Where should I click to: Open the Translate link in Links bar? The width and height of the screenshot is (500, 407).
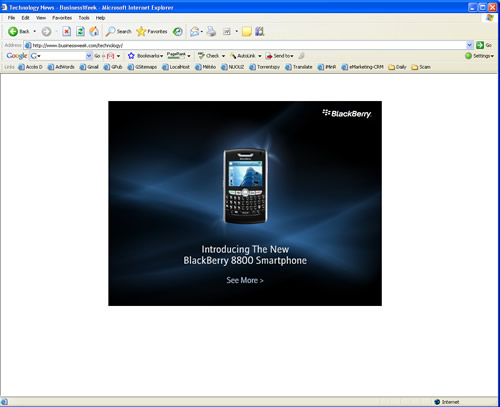[299, 67]
